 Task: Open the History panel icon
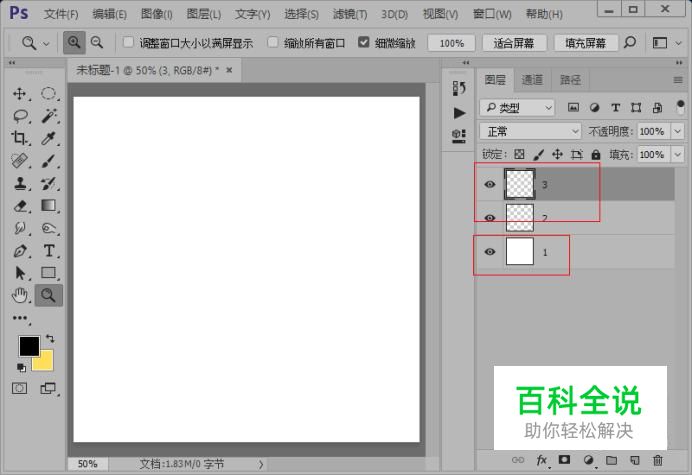click(459, 88)
